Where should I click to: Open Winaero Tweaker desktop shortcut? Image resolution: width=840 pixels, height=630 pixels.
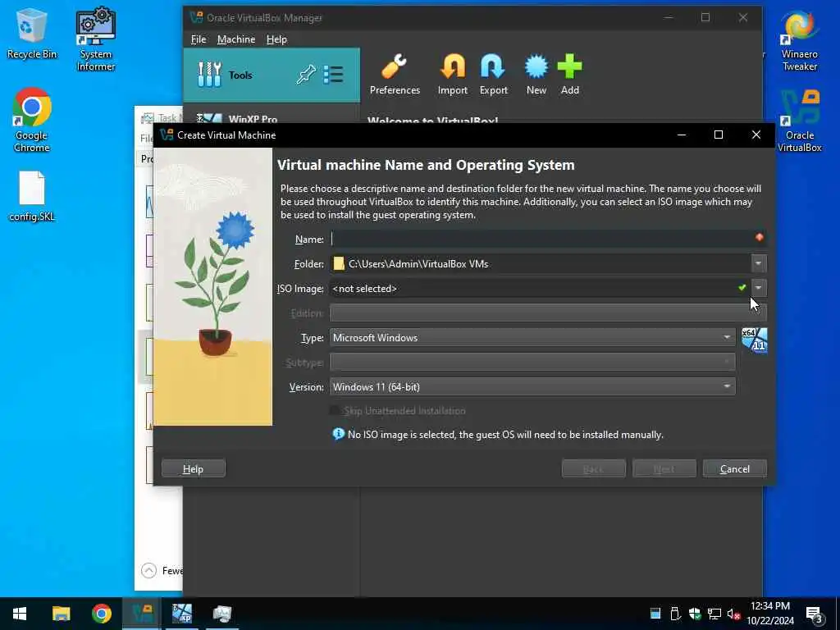tap(799, 41)
